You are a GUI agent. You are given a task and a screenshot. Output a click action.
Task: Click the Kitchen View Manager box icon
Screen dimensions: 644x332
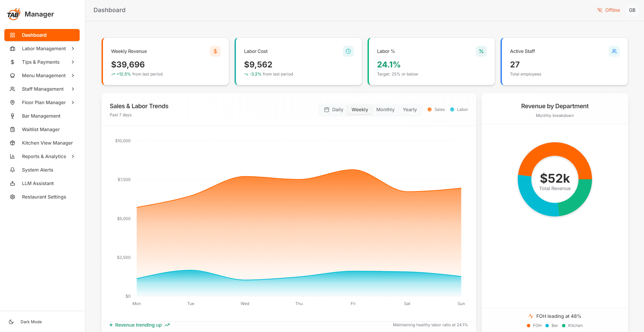tap(12, 143)
